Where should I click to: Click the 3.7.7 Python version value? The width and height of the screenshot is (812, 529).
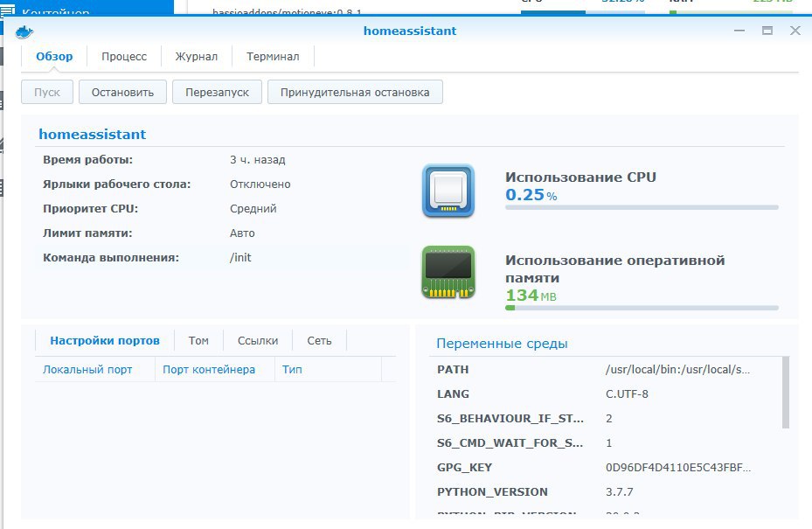(x=620, y=491)
